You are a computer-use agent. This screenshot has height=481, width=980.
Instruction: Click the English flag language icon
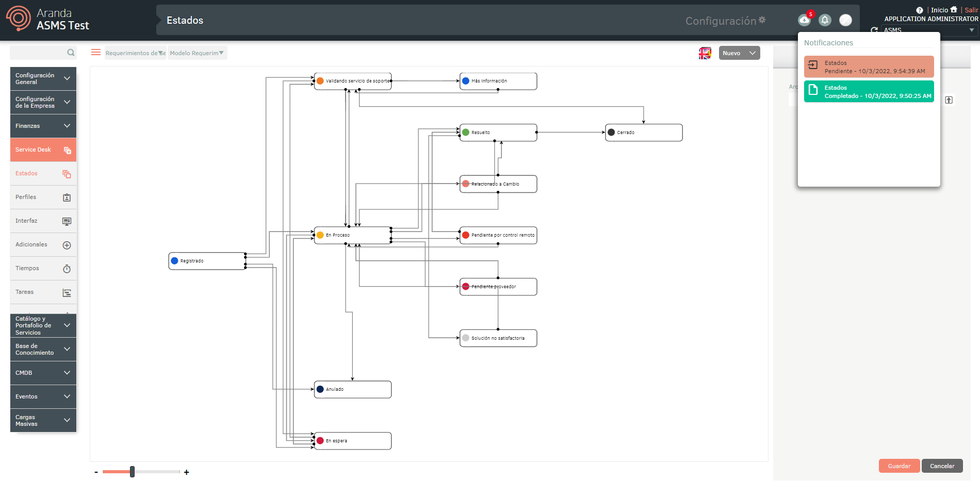click(x=705, y=53)
